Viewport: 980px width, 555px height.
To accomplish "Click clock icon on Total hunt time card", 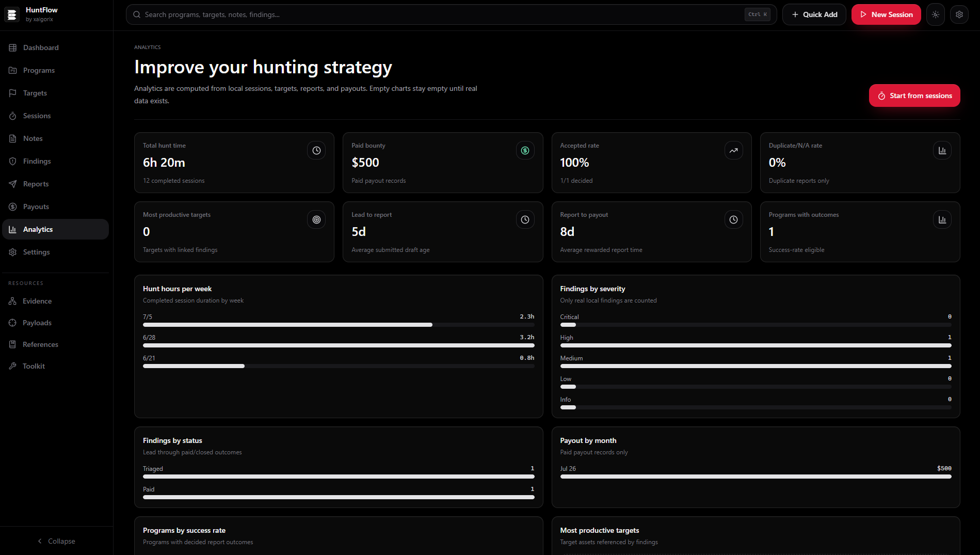I will coord(316,150).
